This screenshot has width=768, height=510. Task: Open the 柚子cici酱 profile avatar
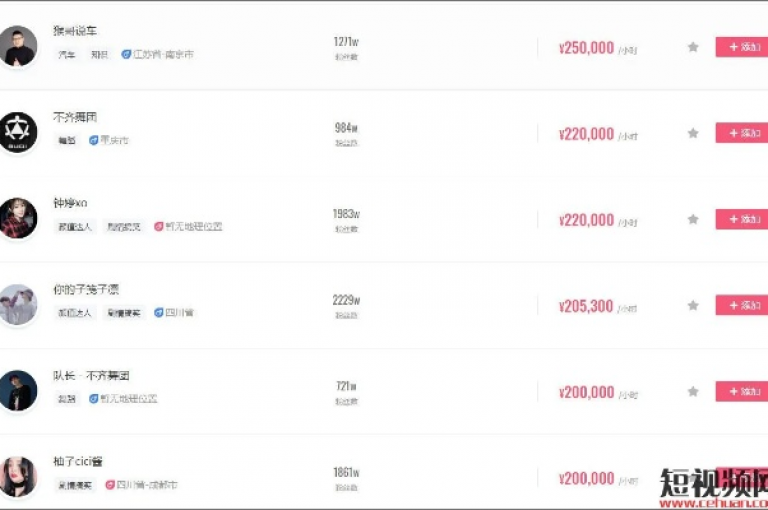pyautogui.click(x=18, y=477)
